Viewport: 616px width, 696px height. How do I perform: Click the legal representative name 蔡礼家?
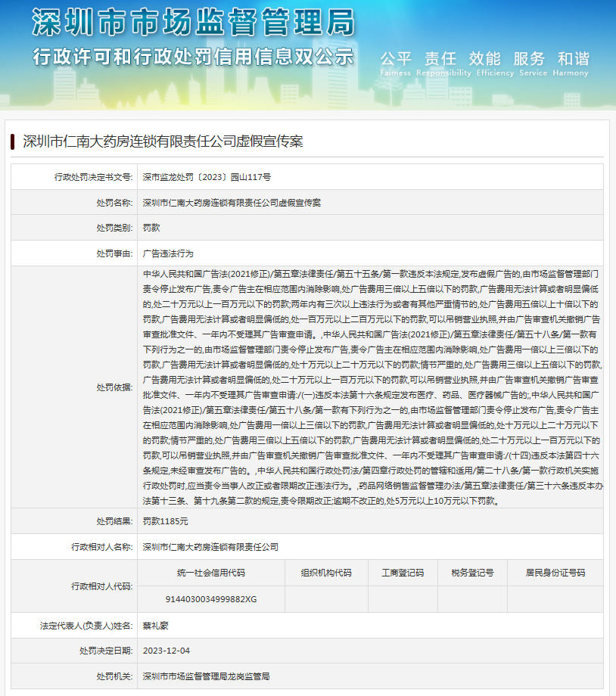(x=155, y=625)
